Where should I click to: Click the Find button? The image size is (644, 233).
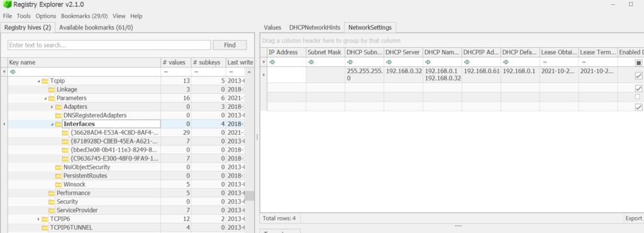tap(230, 45)
